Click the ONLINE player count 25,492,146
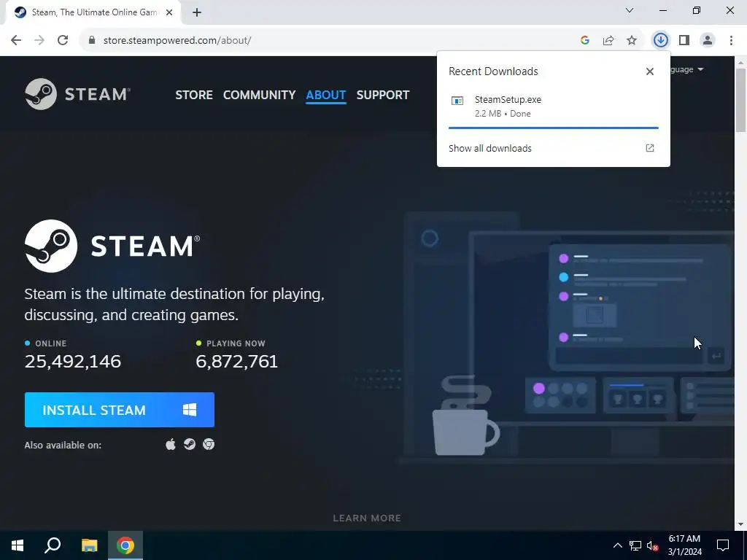This screenshot has width=747, height=560. tap(73, 362)
